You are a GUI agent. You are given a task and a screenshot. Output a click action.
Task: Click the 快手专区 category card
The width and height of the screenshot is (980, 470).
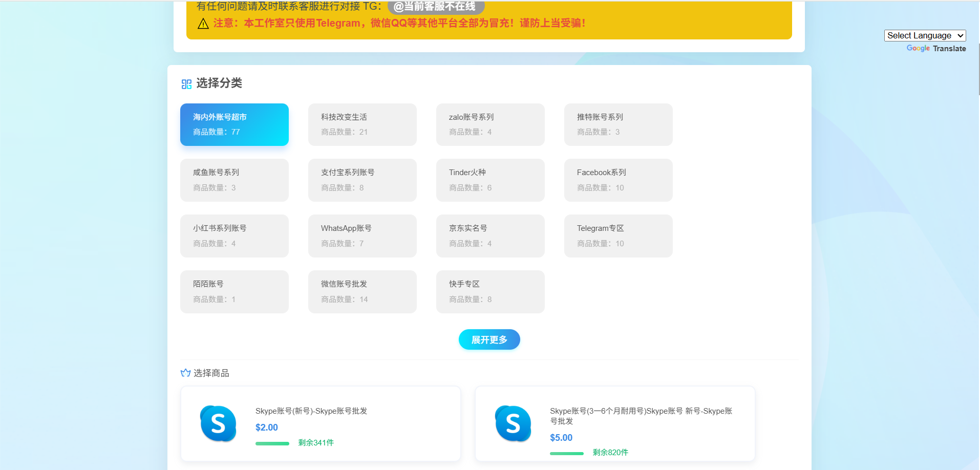[490, 292]
